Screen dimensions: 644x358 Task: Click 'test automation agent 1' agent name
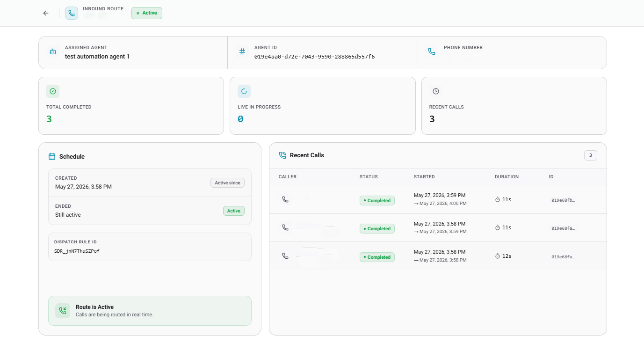coord(97,57)
